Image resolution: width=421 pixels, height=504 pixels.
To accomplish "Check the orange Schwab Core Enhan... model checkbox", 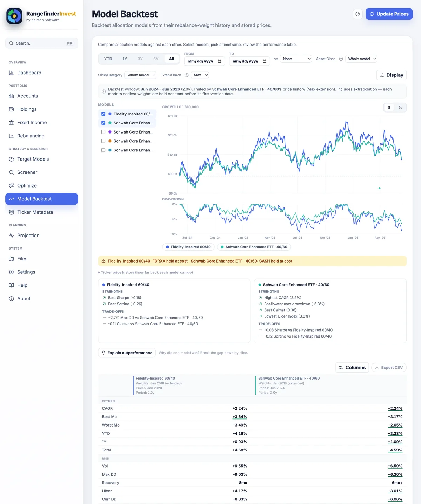I will [103, 141].
